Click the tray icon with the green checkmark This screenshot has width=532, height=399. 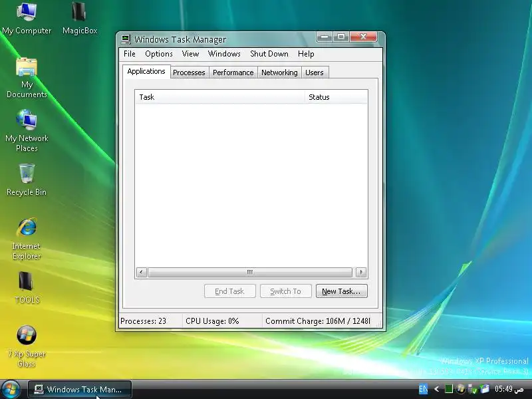[x=472, y=389]
